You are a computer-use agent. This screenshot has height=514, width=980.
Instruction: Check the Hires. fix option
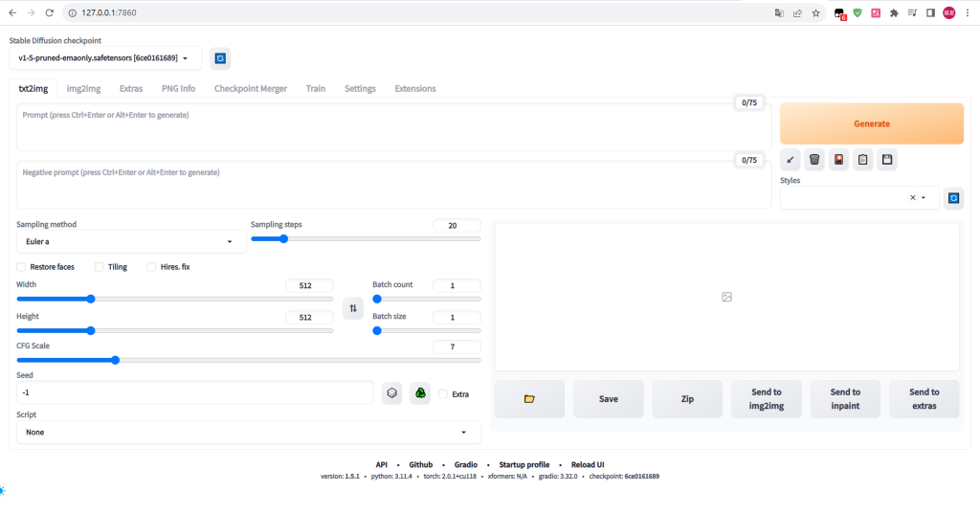tap(152, 267)
